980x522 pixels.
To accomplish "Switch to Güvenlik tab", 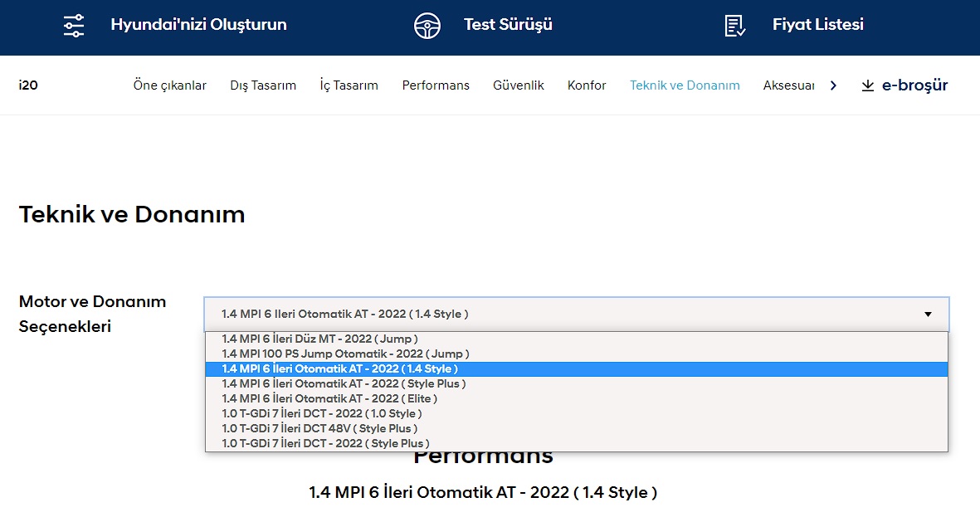I will 518,85.
